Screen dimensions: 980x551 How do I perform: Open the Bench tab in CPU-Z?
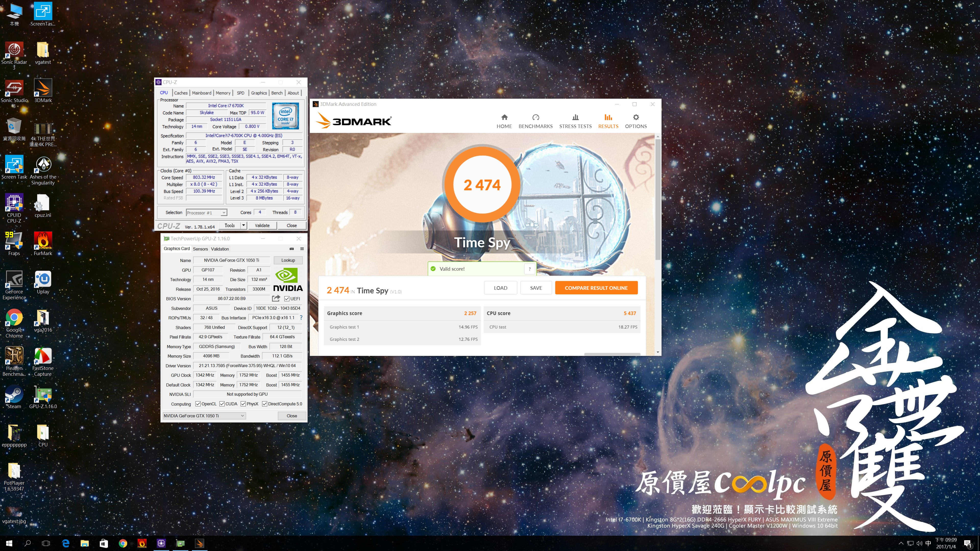tap(277, 93)
